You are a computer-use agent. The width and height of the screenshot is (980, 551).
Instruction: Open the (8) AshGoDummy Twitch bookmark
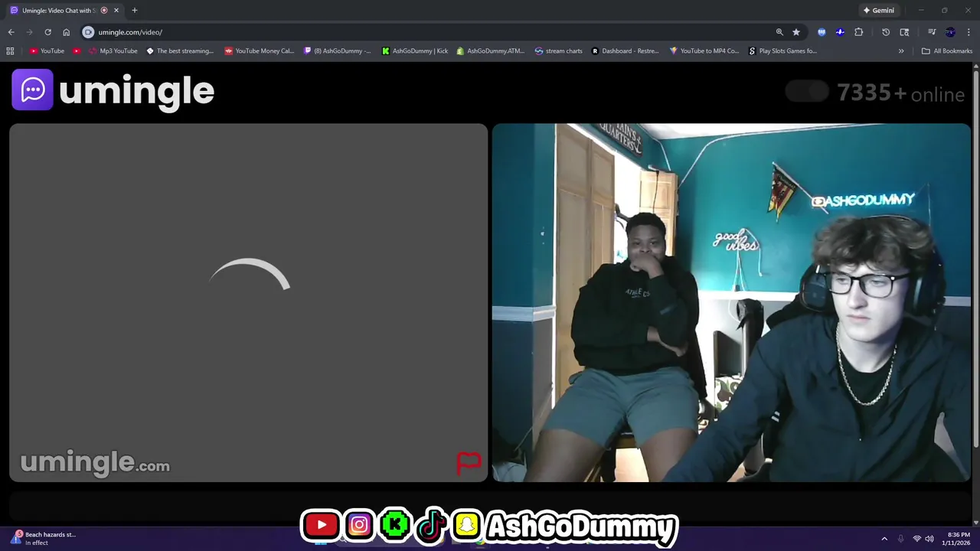click(x=338, y=51)
